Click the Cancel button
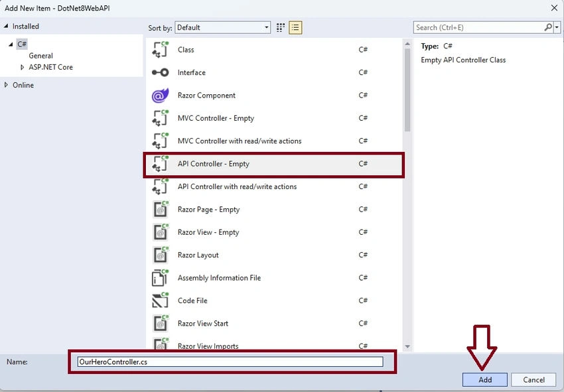This screenshot has height=392, width=564. (533, 380)
